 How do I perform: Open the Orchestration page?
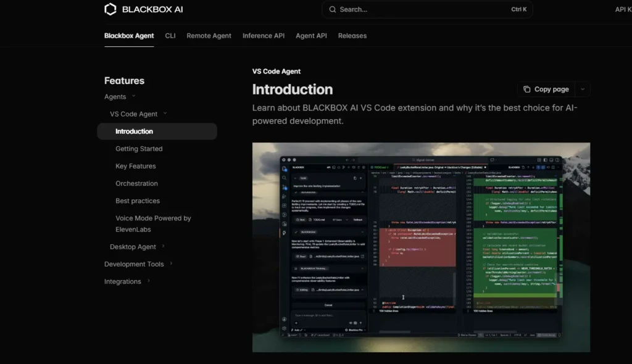click(136, 183)
